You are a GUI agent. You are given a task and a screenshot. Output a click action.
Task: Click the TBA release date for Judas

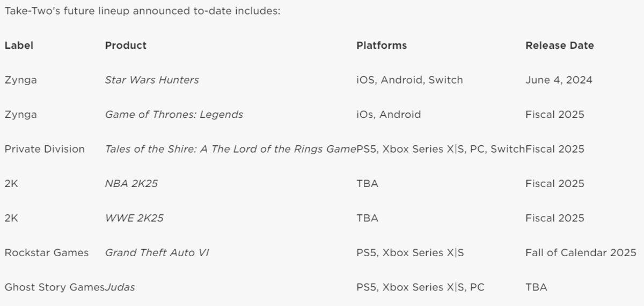click(536, 287)
